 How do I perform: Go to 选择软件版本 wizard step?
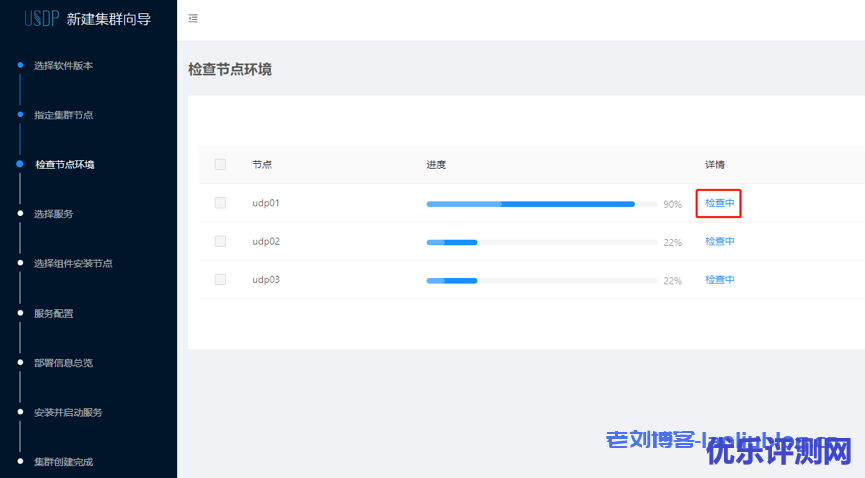coord(63,66)
